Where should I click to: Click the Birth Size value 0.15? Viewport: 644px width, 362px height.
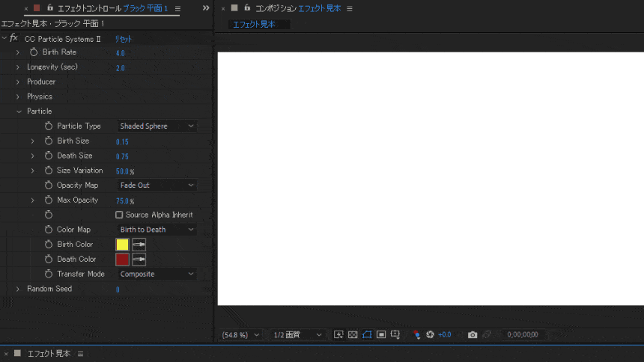point(122,141)
